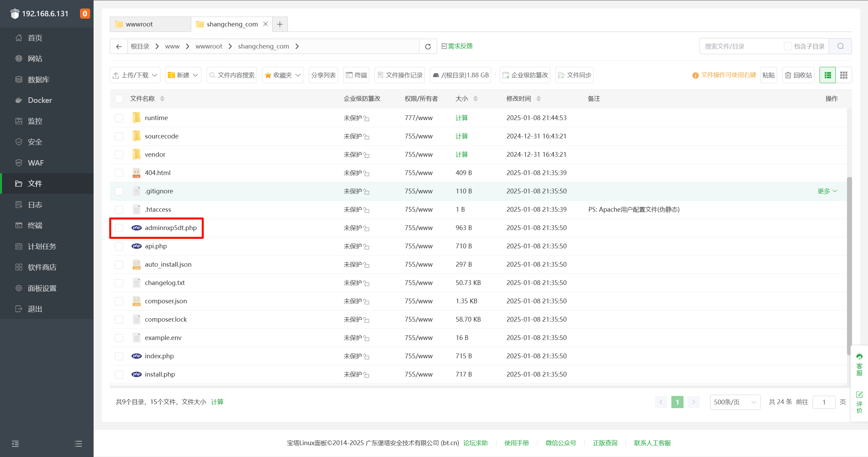Switch to grid icon view layout
Screen dimensions: 868x457
844,75
